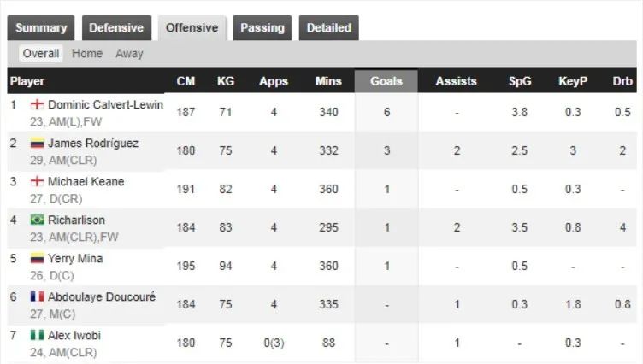This screenshot has width=643, height=364.
Task: Click England flag next to Michael Keane
Action: coord(37,181)
